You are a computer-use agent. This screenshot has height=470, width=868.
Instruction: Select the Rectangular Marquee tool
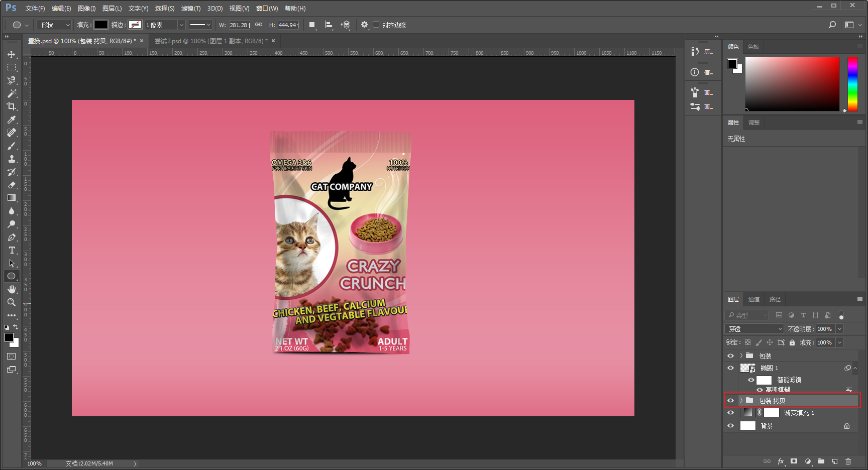point(12,67)
